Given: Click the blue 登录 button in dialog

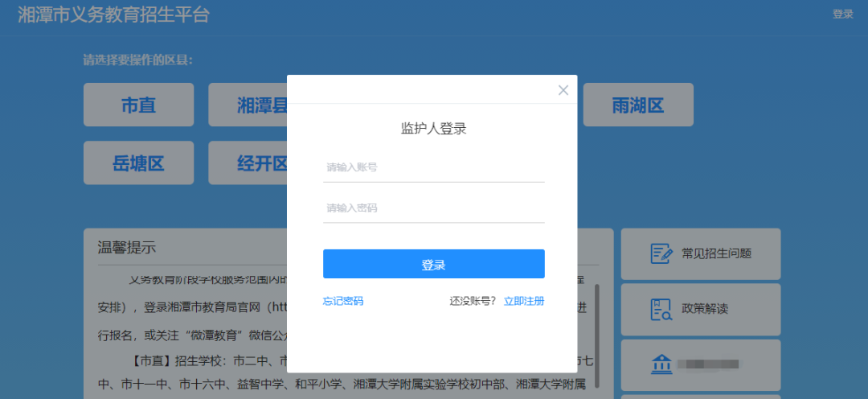Looking at the screenshot, I should tap(433, 264).
